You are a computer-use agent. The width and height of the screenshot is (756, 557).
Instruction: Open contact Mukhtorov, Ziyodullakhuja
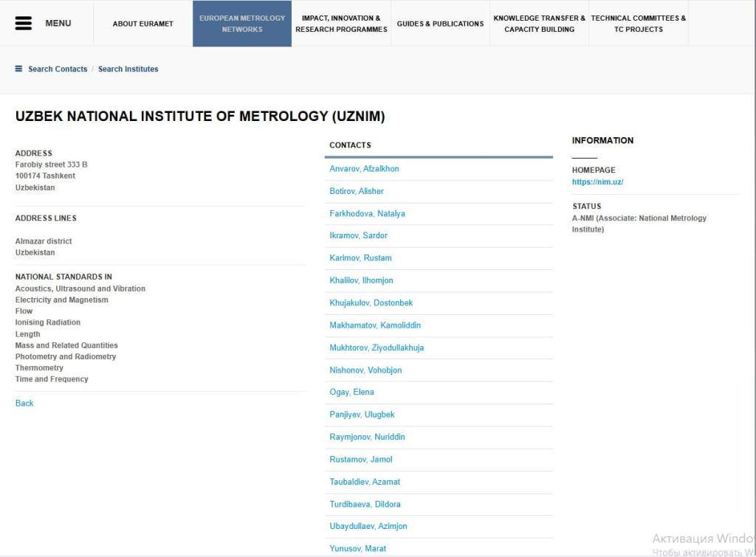click(377, 347)
